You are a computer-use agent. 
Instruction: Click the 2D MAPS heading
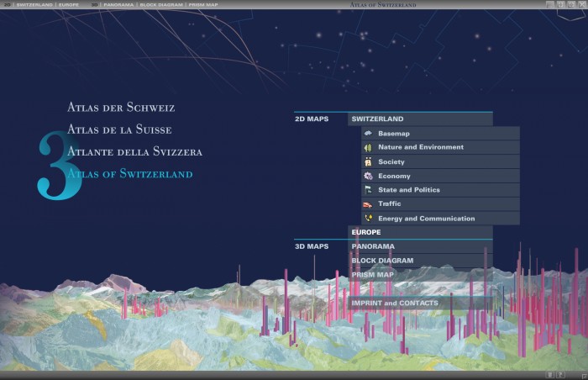click(312, 119)
